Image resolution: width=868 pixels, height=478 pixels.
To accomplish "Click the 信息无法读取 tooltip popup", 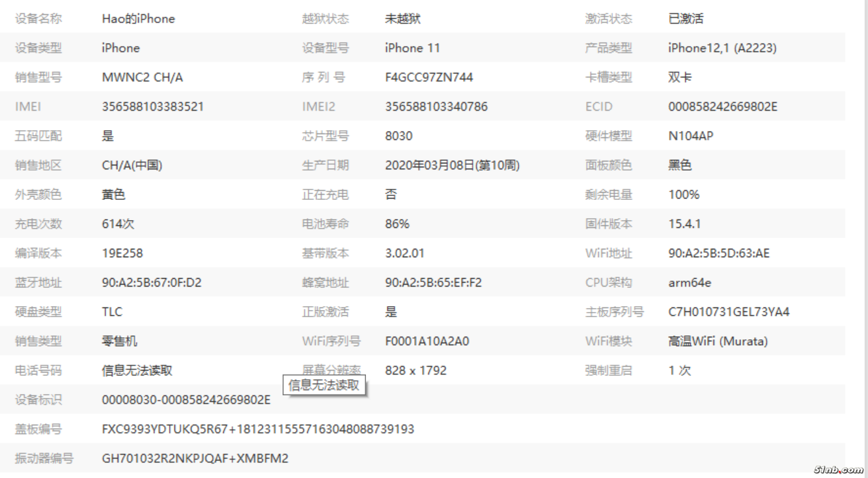I will coord(324,385).
